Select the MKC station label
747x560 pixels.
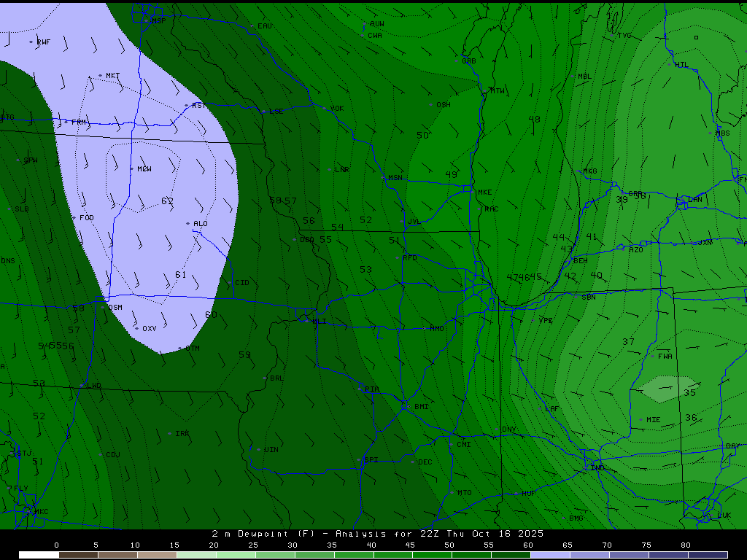point(42,511)
